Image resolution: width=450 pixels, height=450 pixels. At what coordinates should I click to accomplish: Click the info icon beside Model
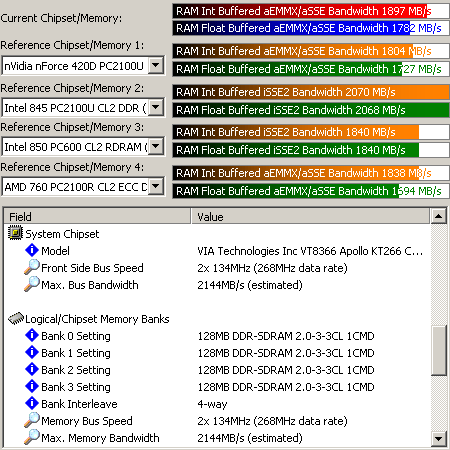(x=32, y=250)
